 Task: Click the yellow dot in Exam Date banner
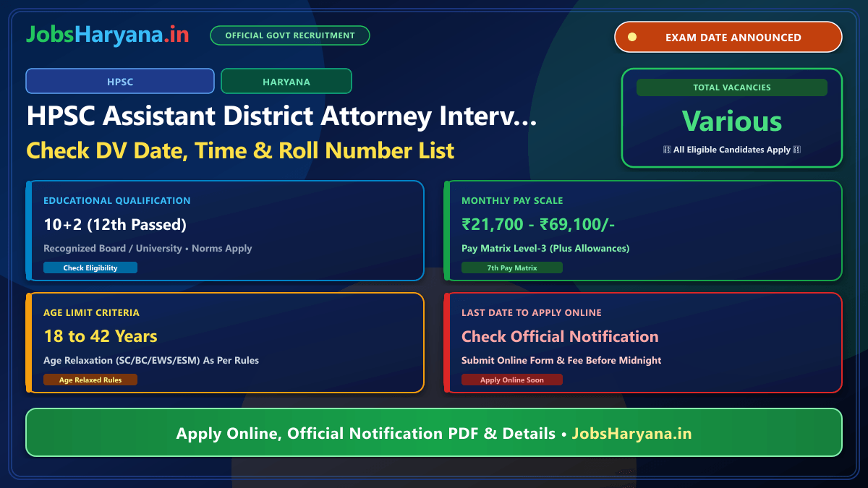point(632,38)
